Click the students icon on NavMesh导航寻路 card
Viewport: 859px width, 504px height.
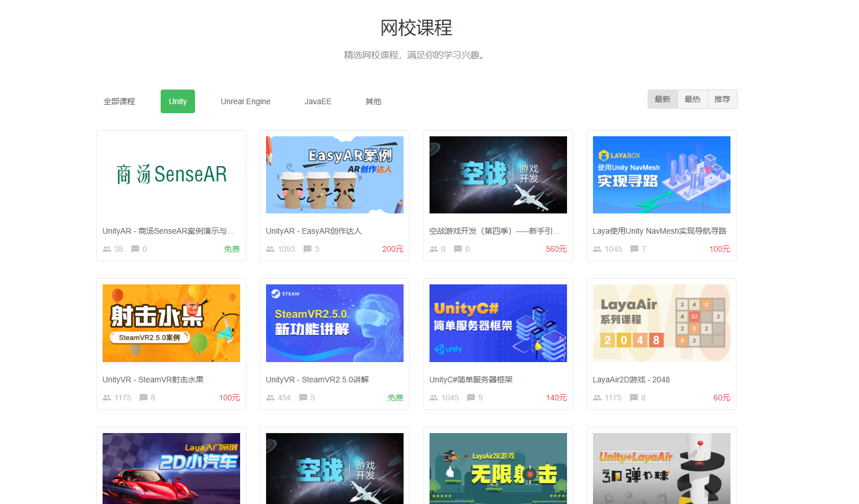pyautogui.click(x=597, y=249)
